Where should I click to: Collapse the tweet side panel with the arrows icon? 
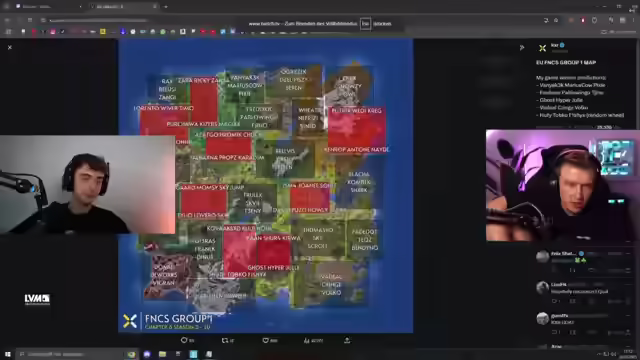pyautogui.click(x=522, y=48)
